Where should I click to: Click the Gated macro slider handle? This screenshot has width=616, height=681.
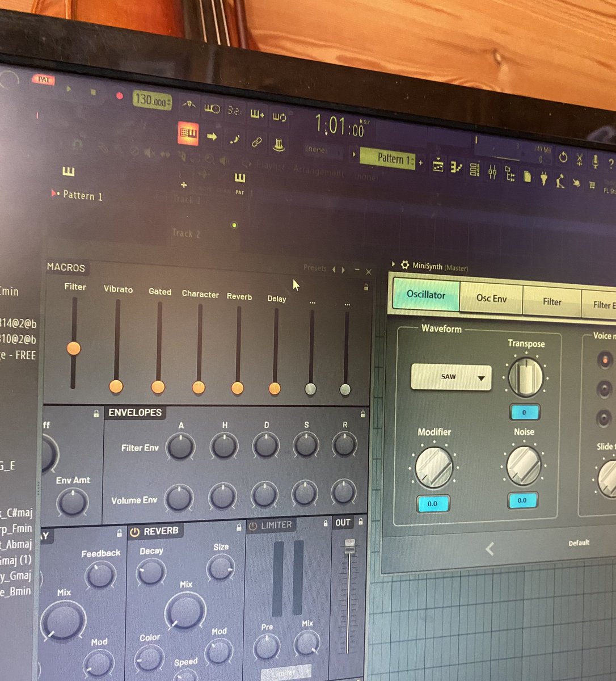click(x=158, y=387)
